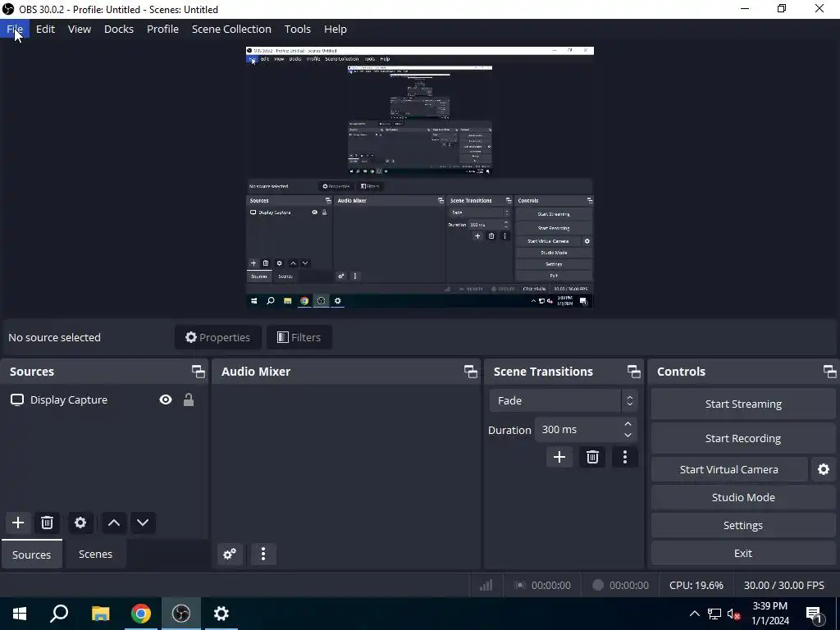Show hidden system tray icons
This screenshot has width=840, height=630.
pyautogui.click(x=694, y=614)
